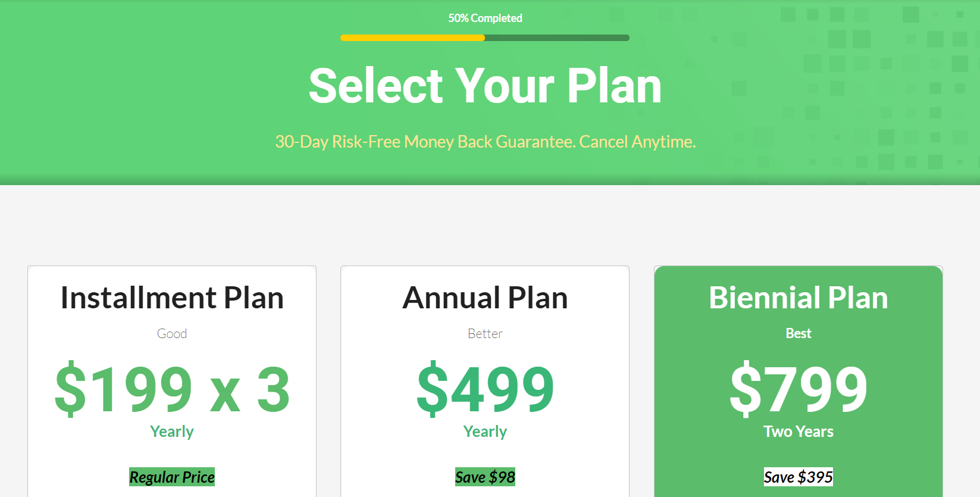Choose the Annual Plan heading
The width and height of the screenshot is (980, 497).
485,298
